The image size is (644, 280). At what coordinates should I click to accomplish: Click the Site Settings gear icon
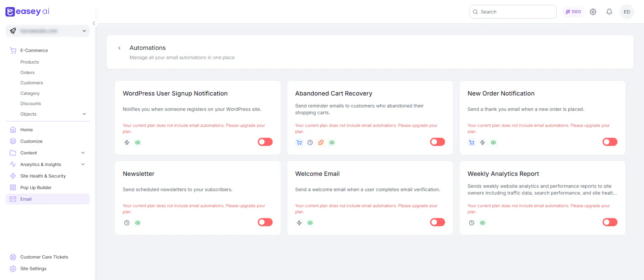pos(13,269)
